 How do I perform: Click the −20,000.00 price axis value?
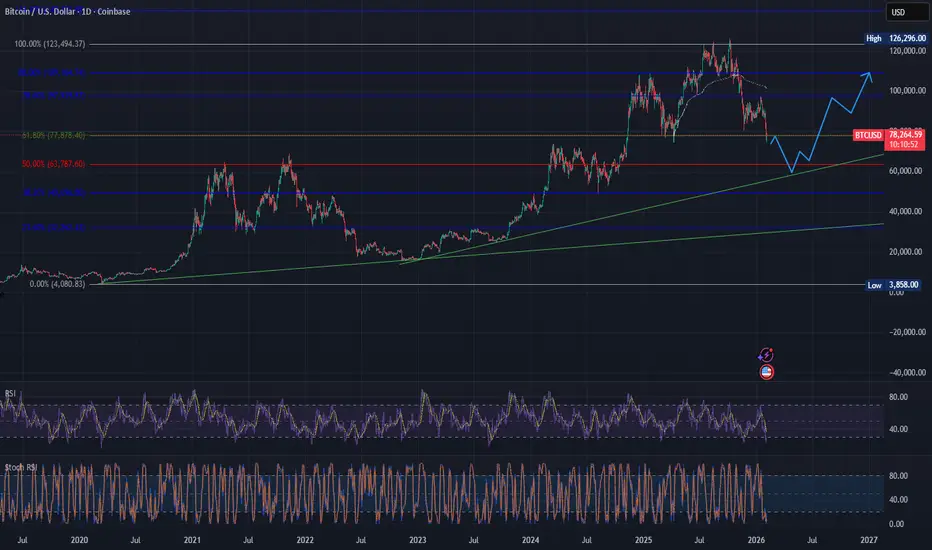click(907, 332)
